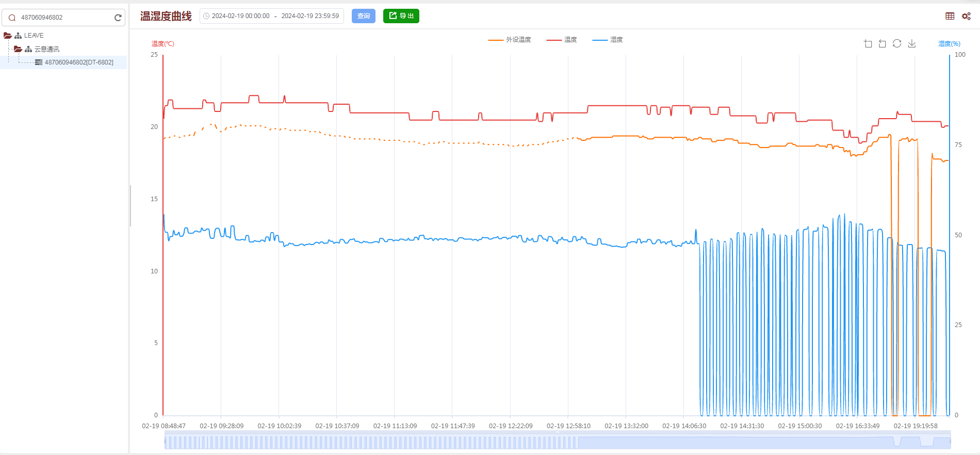Image resolution: width=980 pixels, height=455 pixels.
Task: Toggle the 外设温度 legend series
Action: click(510, 40)
